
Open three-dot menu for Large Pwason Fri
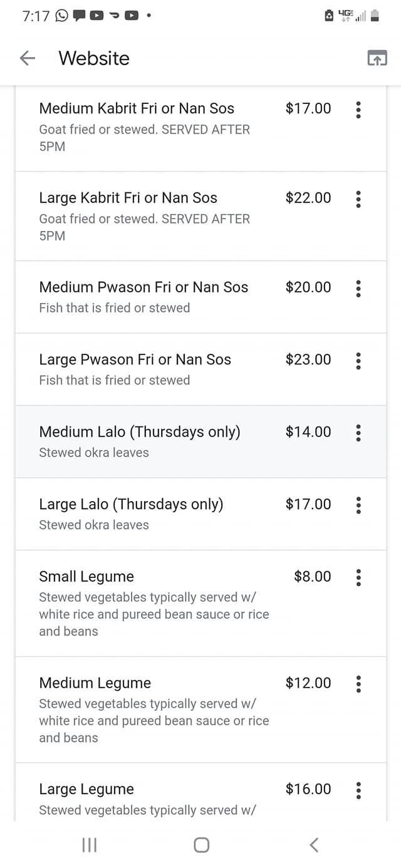[358, 361]
